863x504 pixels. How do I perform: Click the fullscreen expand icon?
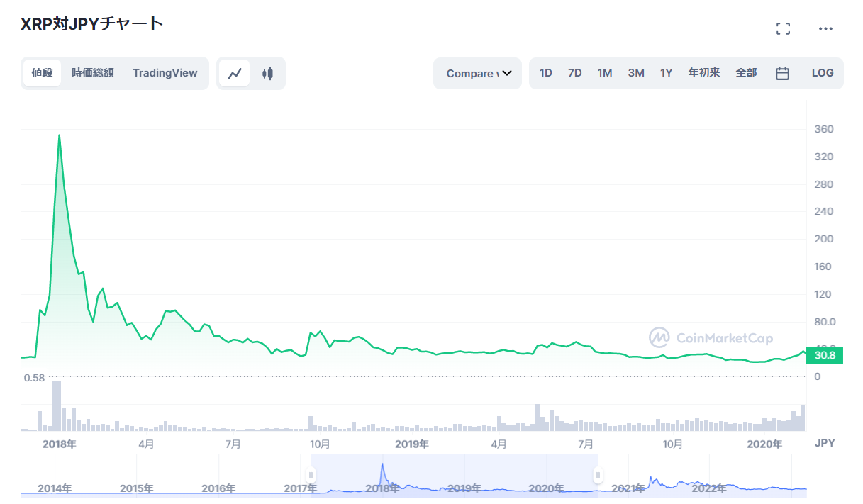[783, 28]
